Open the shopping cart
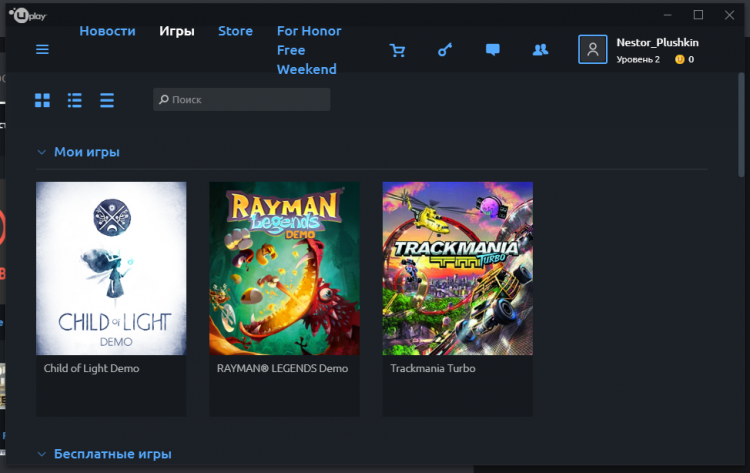 click(x=397, y=50)
